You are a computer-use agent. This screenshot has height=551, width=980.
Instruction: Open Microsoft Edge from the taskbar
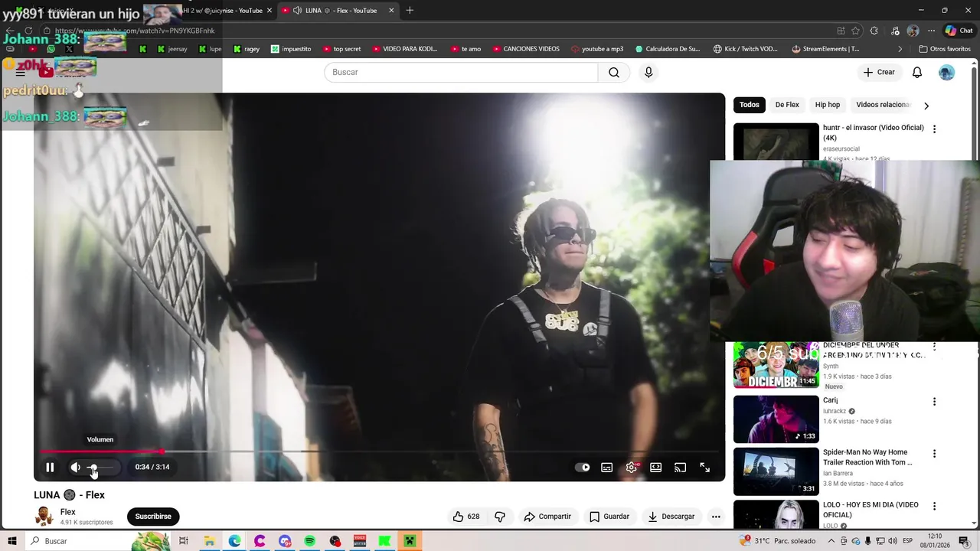point(234,541)
